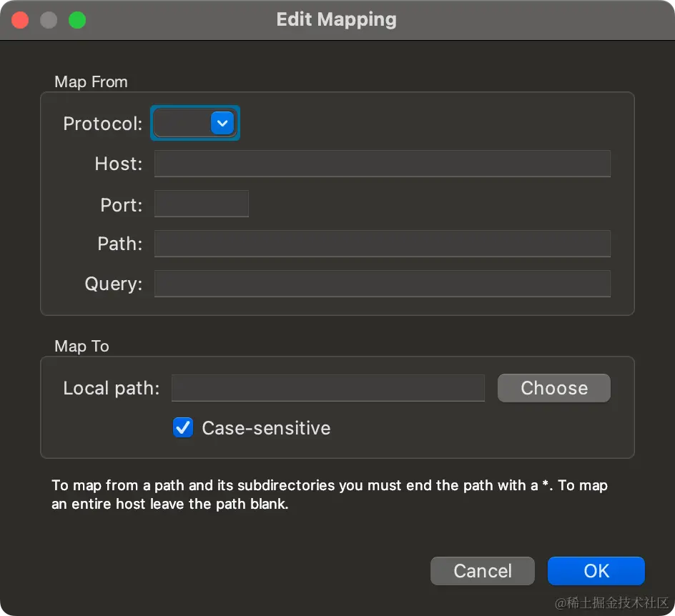
Task: Click the Path input field
Action: 383,244
